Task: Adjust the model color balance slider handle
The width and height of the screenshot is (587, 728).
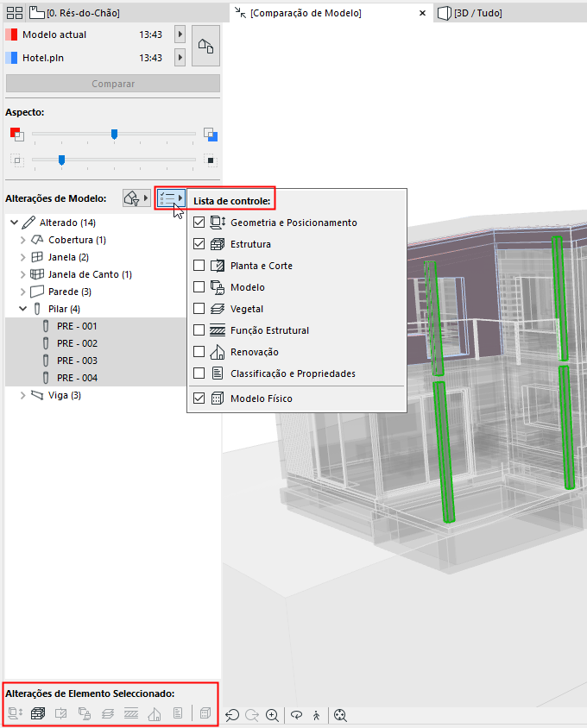Action: coord(114,135)
